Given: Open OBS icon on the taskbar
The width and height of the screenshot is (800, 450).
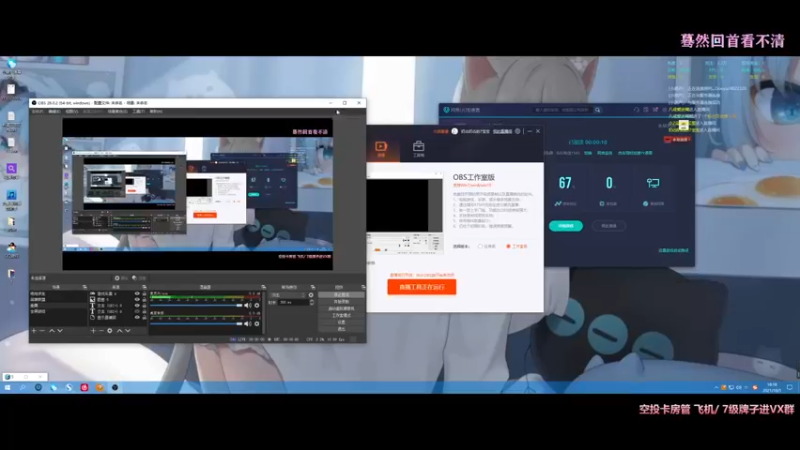Looking at the screenshot, I should 115,388.
